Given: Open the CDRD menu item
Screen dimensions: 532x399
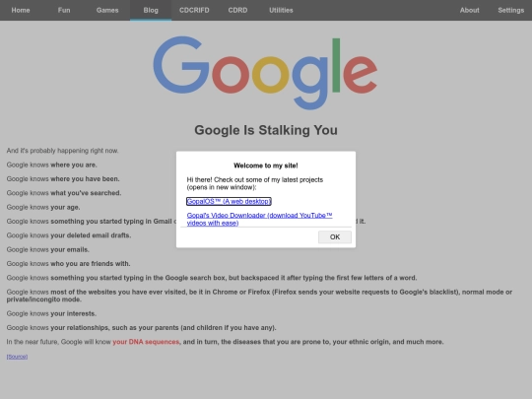Looking at the screenshot, I should point(237,10).
